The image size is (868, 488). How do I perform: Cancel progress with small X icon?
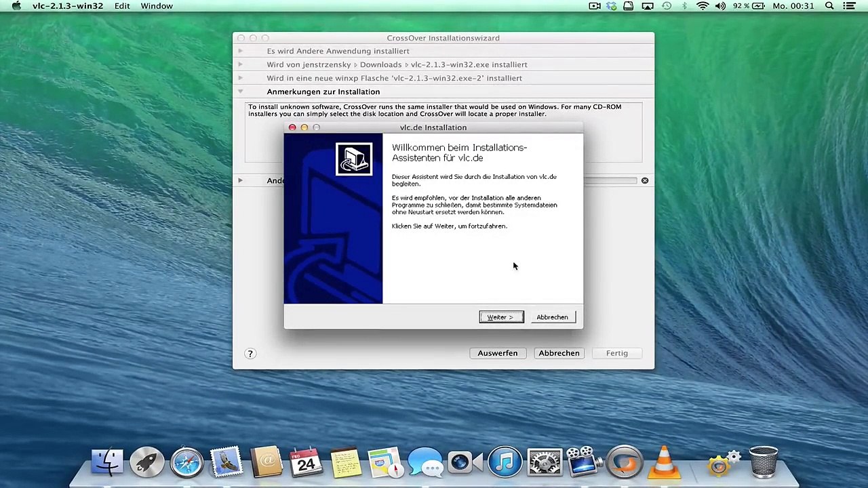pos(645,180)
